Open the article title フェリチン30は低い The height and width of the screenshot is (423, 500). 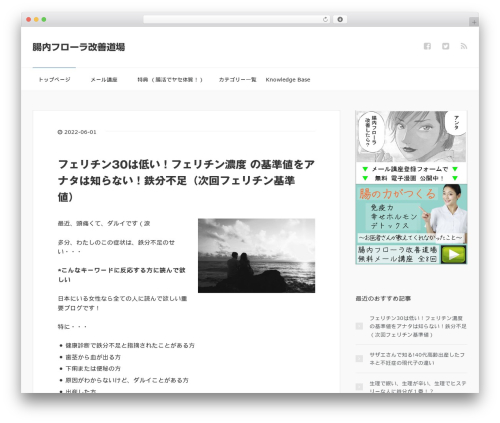point(186,180)
